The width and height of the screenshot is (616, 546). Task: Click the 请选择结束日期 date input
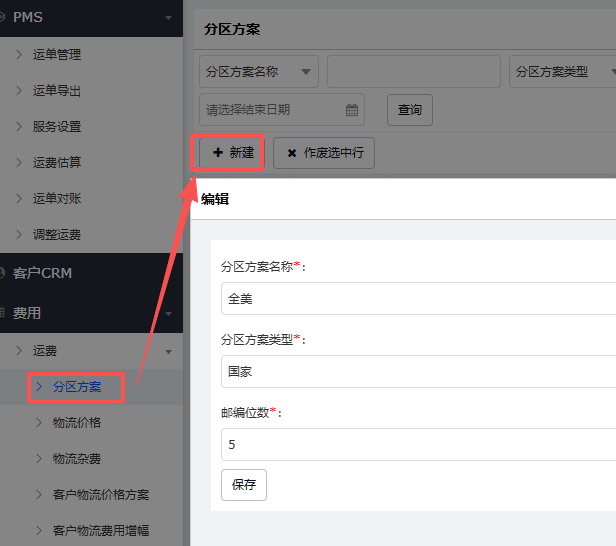coord(270,110)
